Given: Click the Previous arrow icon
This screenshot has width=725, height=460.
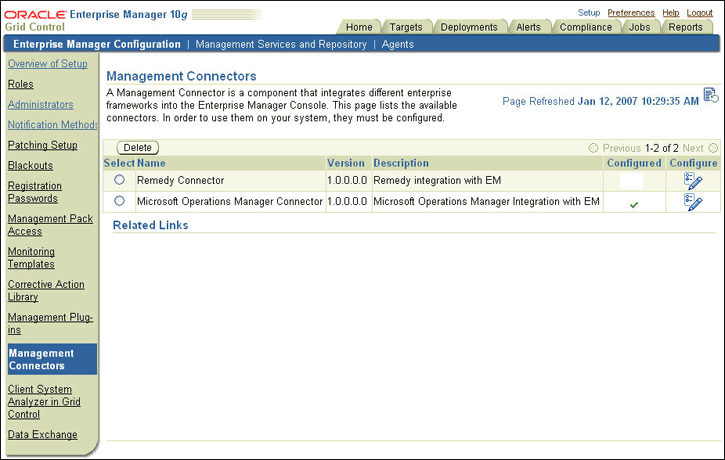Looking at the screenshot, I should pos(593,148).
